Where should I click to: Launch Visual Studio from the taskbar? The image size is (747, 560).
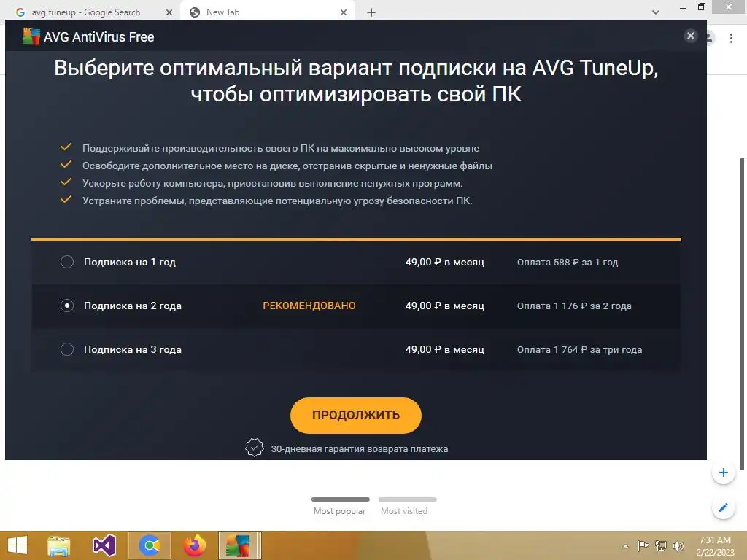104,545
